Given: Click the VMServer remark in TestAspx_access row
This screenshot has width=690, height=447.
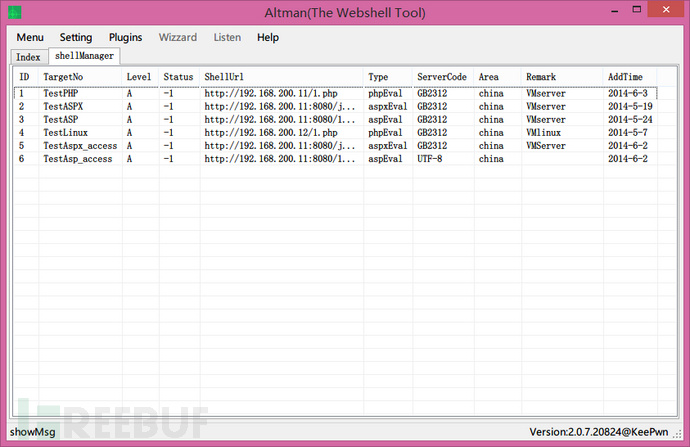Looking at the screenshot, I should (x=546, y=146).
